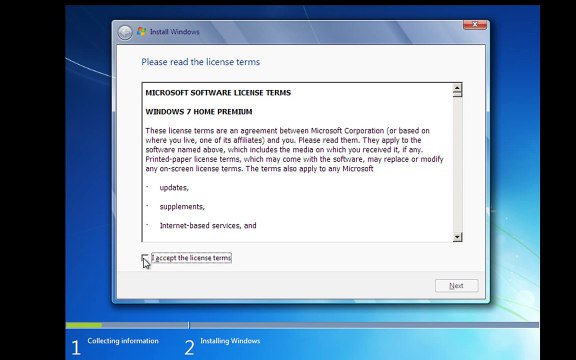
Task: Go back using the round back arrow
Action: 125,32
